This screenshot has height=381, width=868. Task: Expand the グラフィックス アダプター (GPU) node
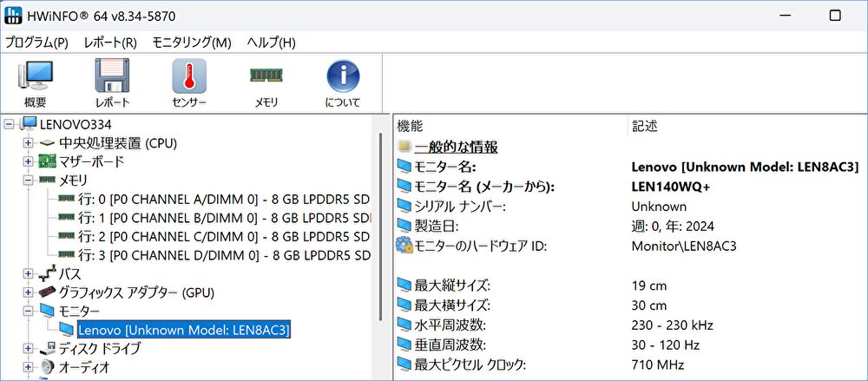(x=28, y=292)
